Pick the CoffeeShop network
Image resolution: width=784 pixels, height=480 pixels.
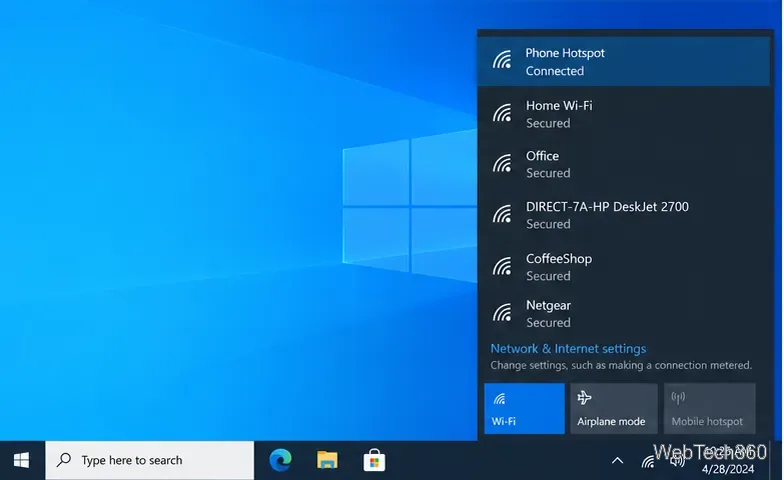(624, 266)
